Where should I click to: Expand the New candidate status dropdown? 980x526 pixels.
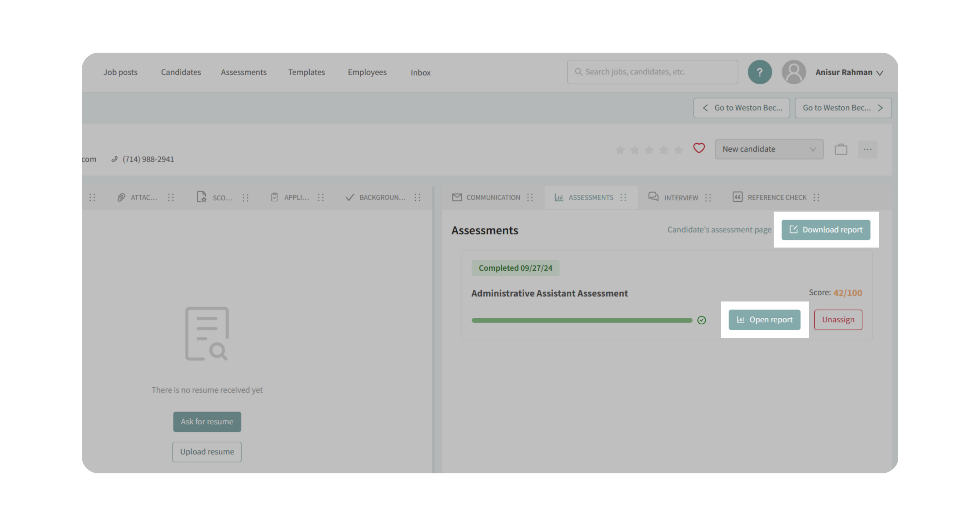pyautogui.click(x=769, y=149)
